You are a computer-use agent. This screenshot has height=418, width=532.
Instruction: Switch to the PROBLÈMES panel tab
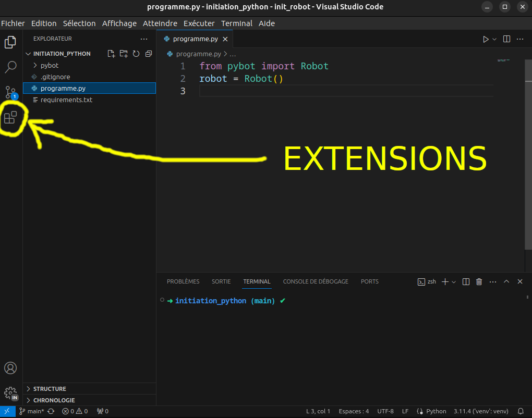pos(183,282)
